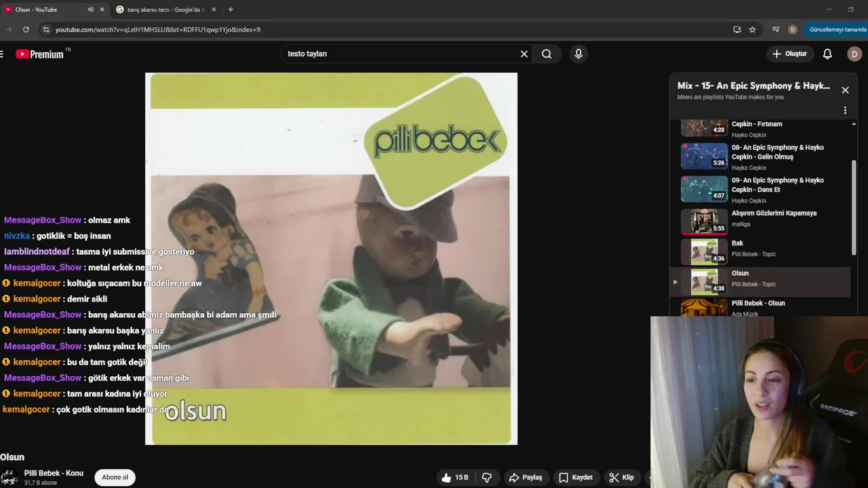Click the Dans Et 4:07 thumbnail

pyautogui.click(x=704, y=189)
